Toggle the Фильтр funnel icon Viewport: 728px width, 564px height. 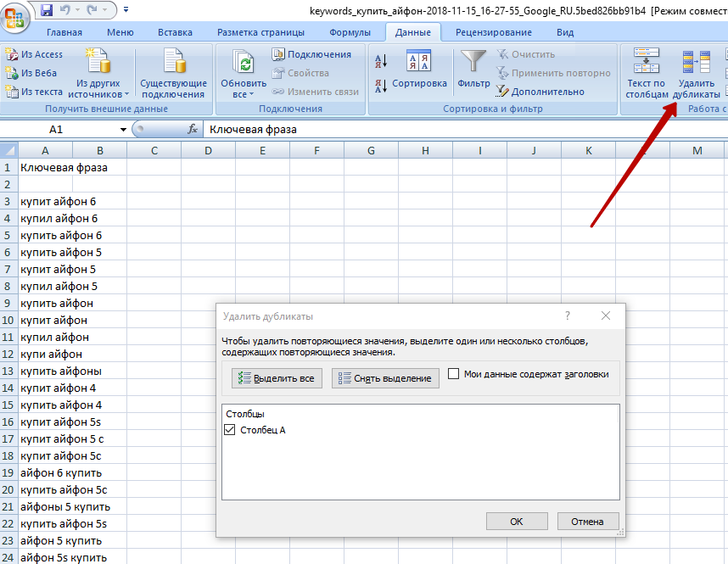(x=473, y=70)
